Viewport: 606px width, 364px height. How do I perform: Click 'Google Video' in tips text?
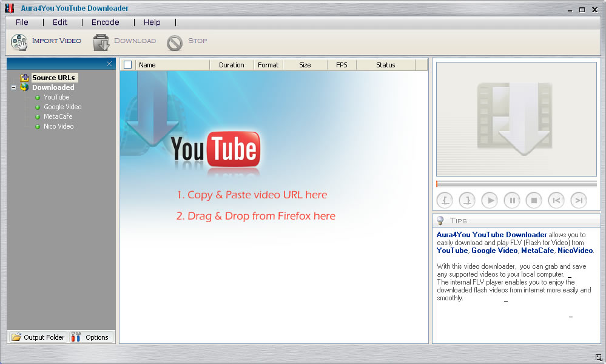[494, 251]
